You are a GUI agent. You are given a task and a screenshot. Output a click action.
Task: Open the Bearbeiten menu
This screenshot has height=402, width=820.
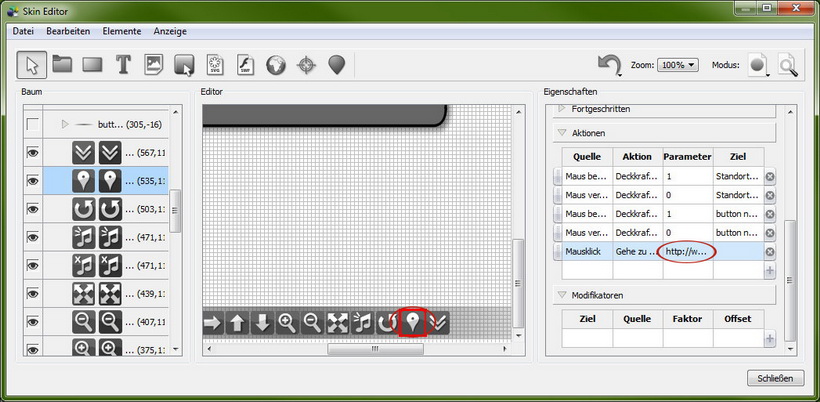(x=68, y=32)
